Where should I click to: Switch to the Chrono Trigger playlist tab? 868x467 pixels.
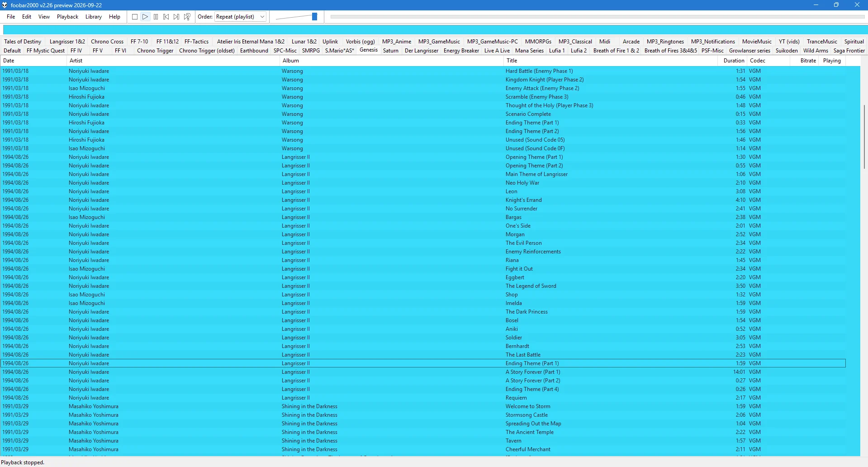click(155, 51)
